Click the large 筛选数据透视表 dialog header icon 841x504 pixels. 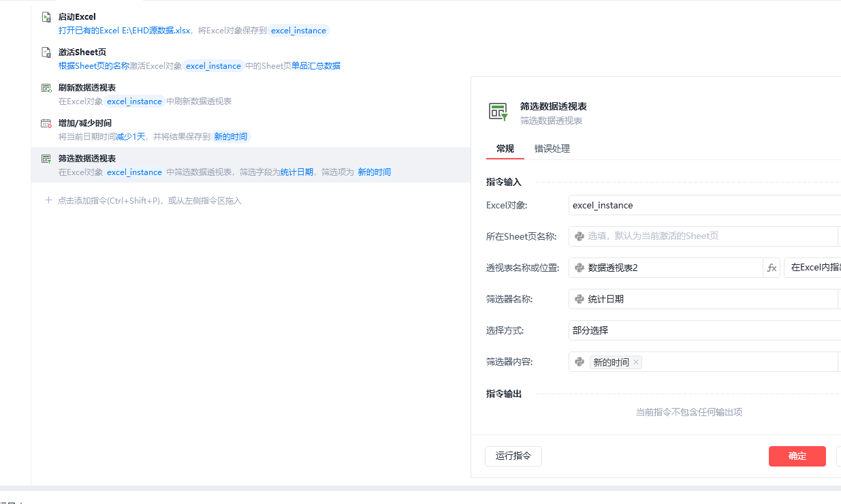(x=498, y=112)
